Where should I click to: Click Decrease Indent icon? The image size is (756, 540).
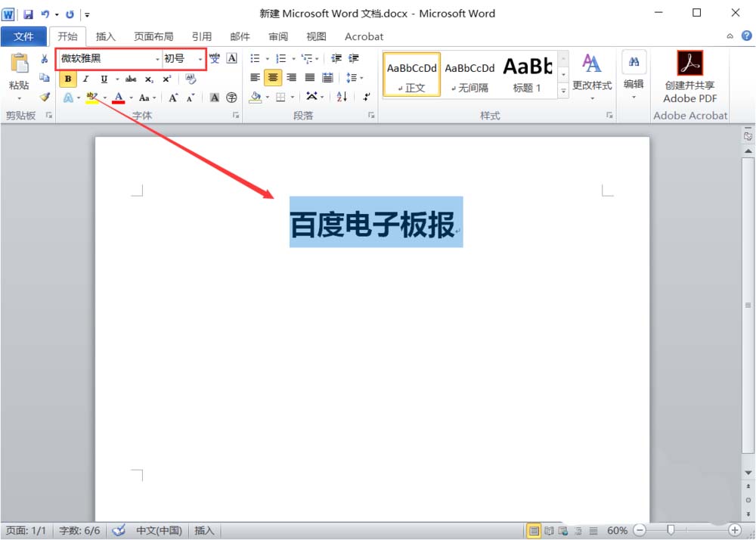coord(336,58)
